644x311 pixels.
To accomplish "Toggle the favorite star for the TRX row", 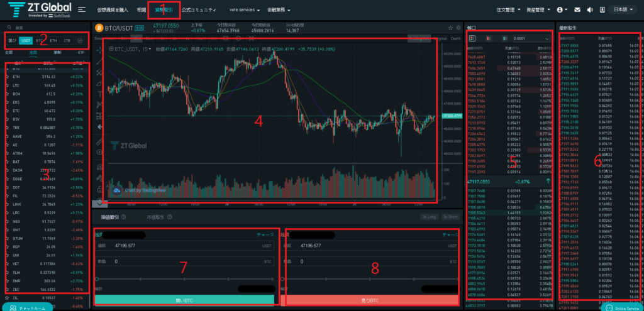I will pos(7,128).
